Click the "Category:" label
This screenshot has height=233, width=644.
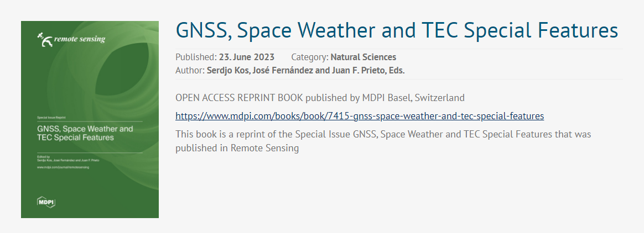309,57
